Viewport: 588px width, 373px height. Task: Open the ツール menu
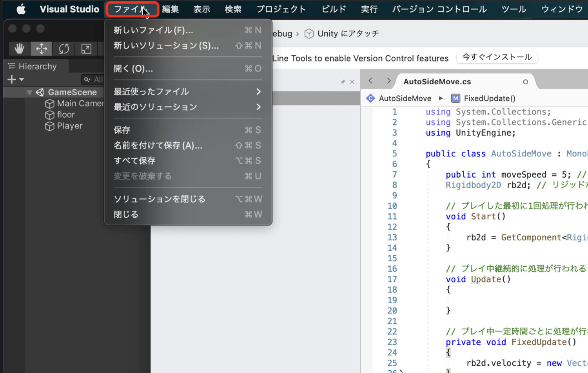point(514,9)
